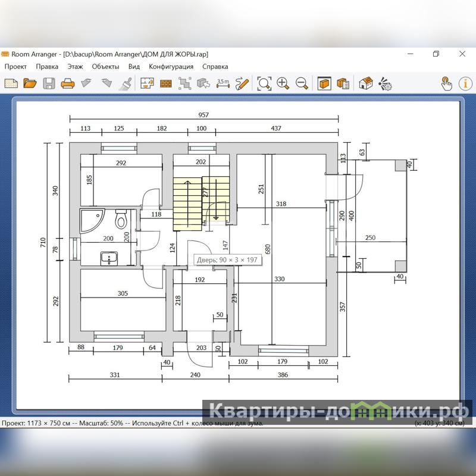Click the orange info icon
Screen dimensions: 476x476
click(x=465, y=83)
